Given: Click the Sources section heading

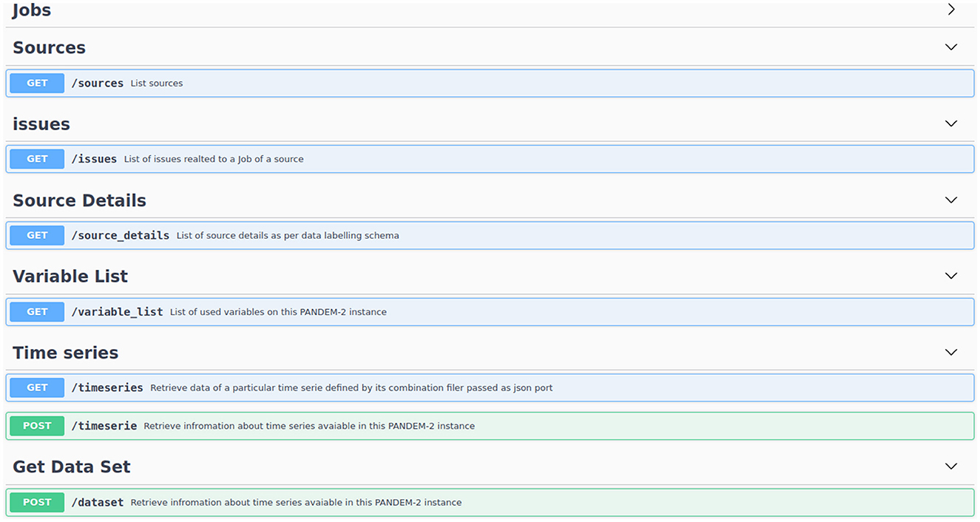Looking at the screenshot, I should pos(49,47).
